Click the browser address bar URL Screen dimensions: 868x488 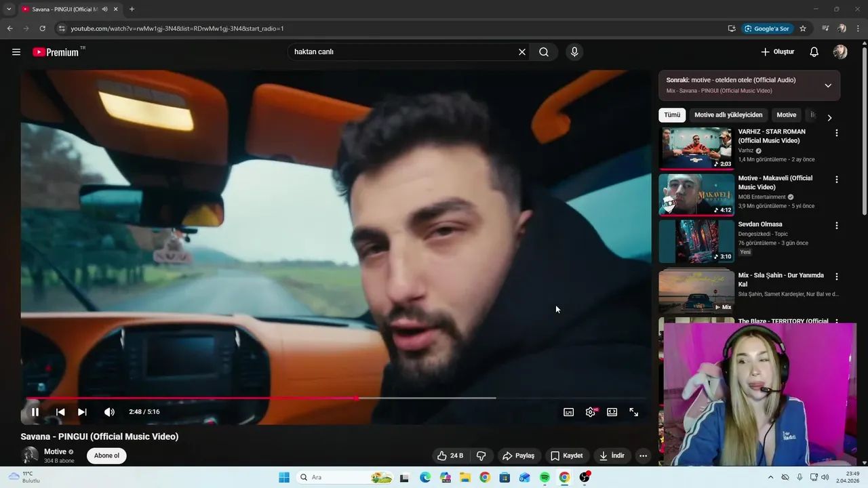point(177,28)
